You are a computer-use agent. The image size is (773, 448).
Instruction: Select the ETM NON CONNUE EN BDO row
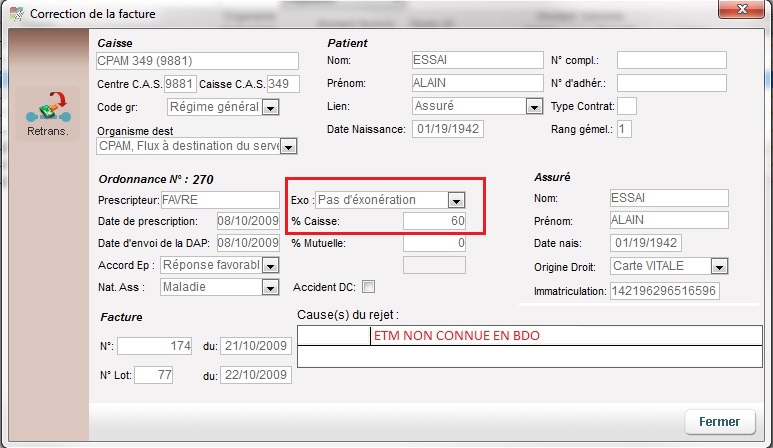[x=565, y=337]
